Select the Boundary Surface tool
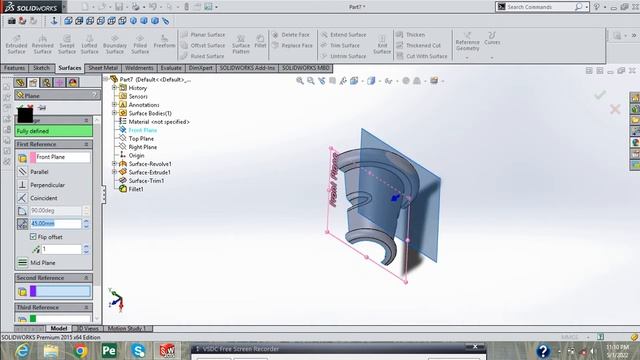640x360 pixels. (x=115, y=44)
